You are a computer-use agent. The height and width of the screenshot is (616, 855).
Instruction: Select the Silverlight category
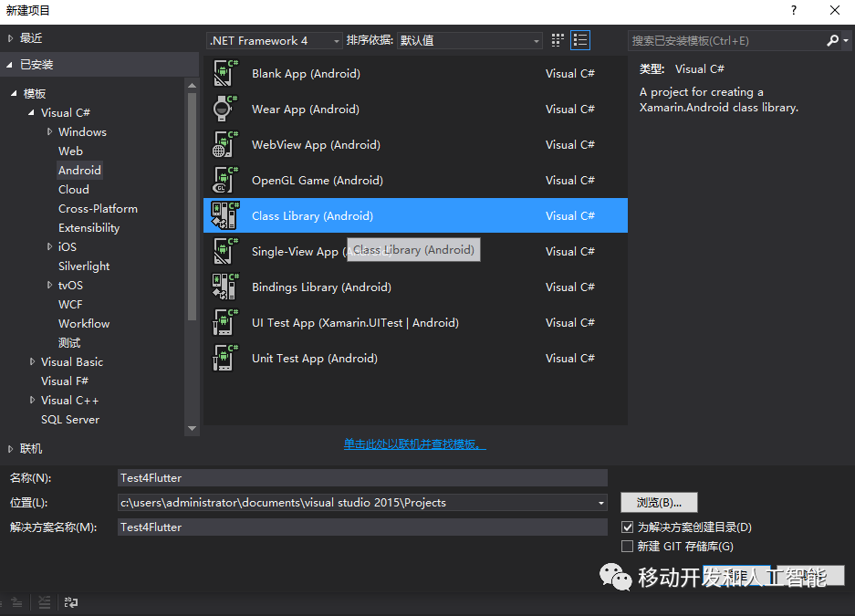(84, 266)
